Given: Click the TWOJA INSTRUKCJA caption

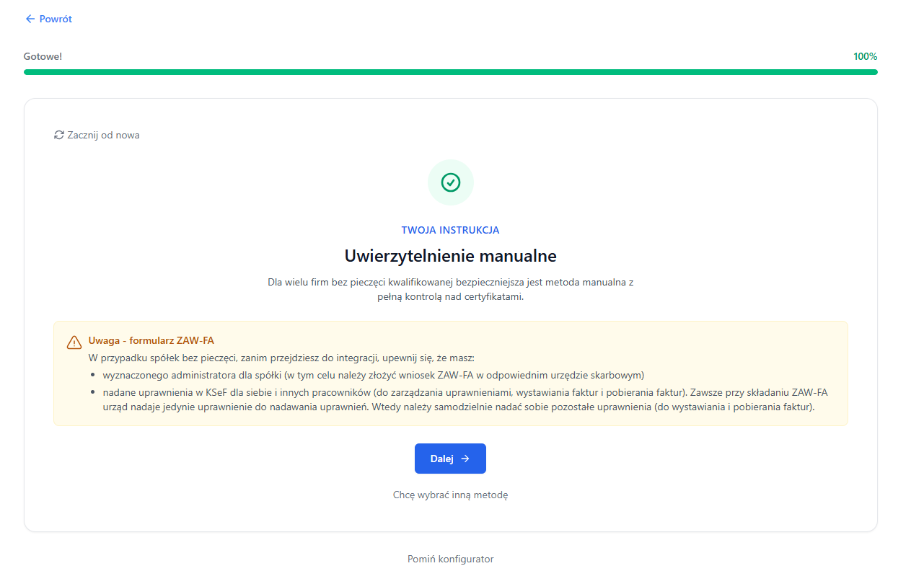Looking at the screenshot, I should pyautogui.click(x=451, y=230).
